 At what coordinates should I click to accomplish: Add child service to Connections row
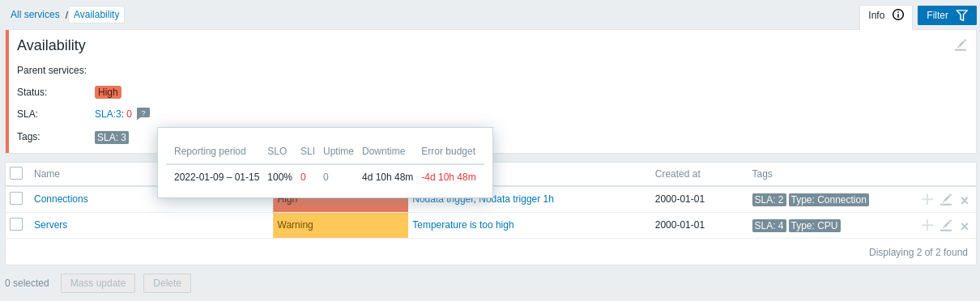[x=927, y=200]
